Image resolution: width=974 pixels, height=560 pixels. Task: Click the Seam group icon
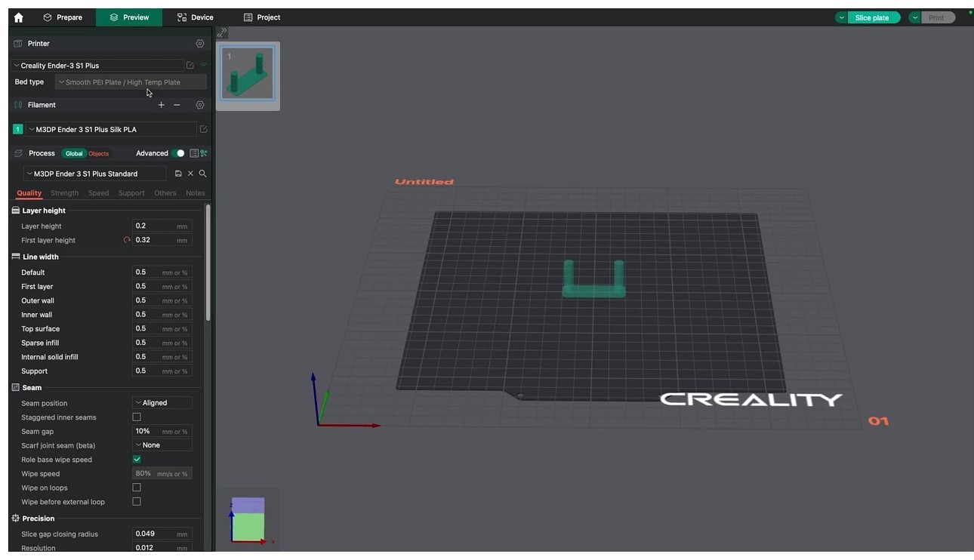click(16, 387)
